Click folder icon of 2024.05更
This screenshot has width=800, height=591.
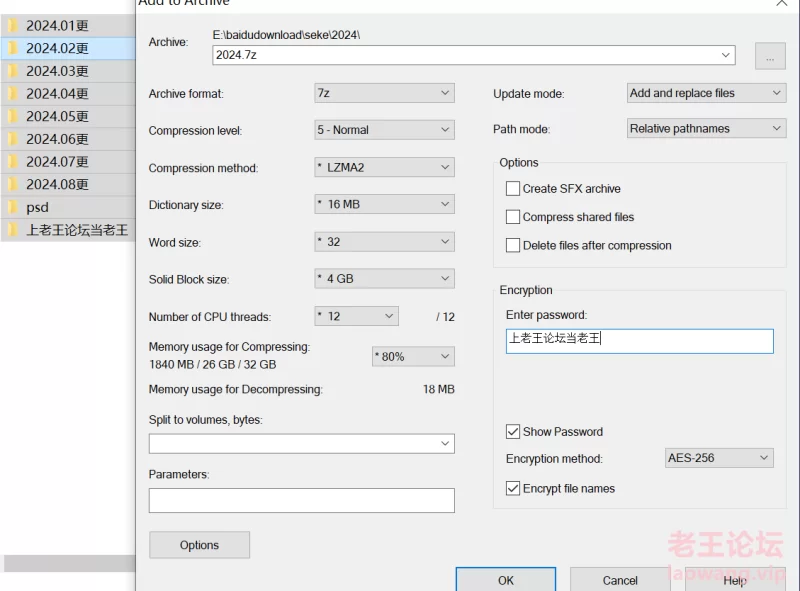13,116
